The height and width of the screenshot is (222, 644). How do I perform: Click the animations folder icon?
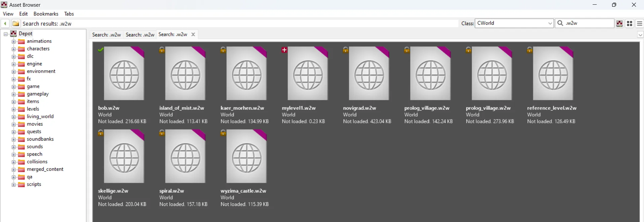point(21,42)
